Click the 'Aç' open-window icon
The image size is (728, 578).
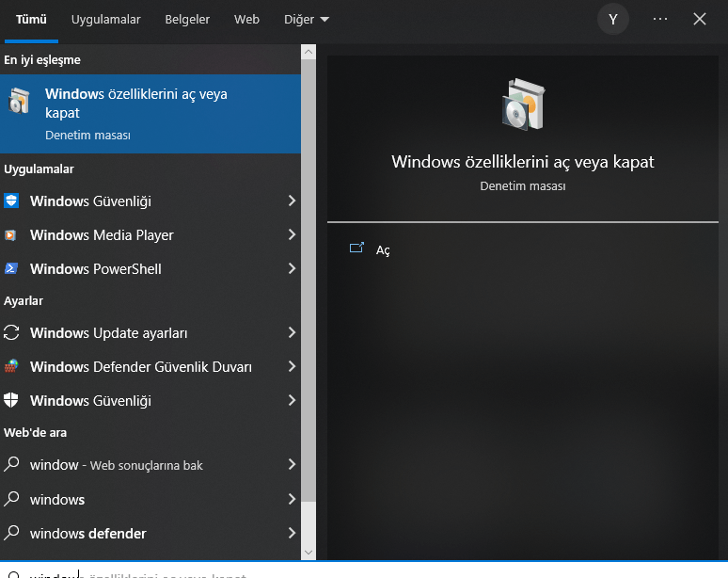point(356,249)
